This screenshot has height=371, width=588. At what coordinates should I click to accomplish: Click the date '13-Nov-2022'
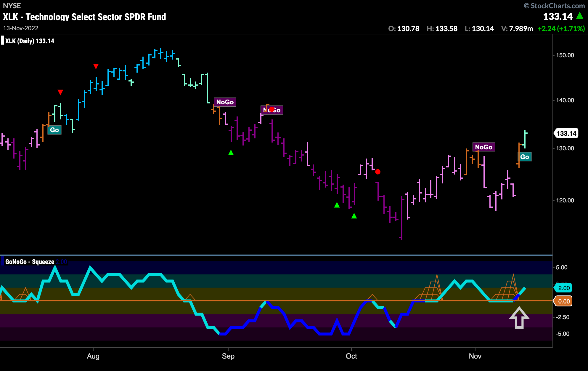(21, 28)
